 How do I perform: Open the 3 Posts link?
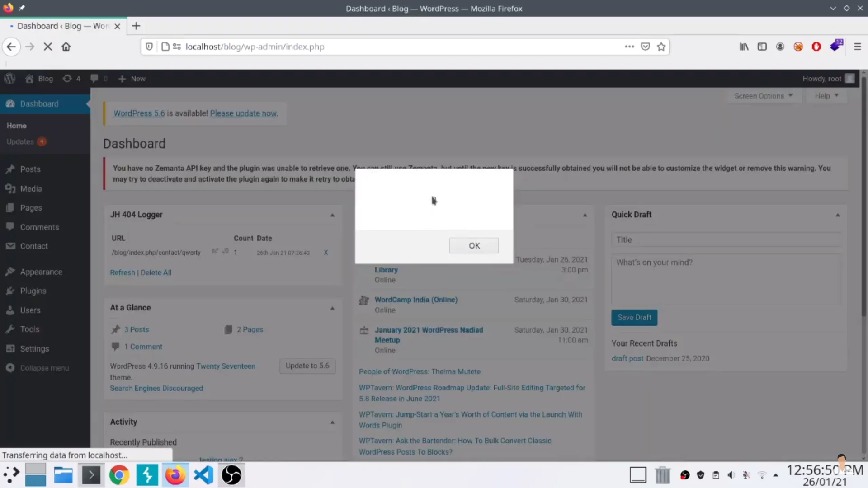(137, 329)
